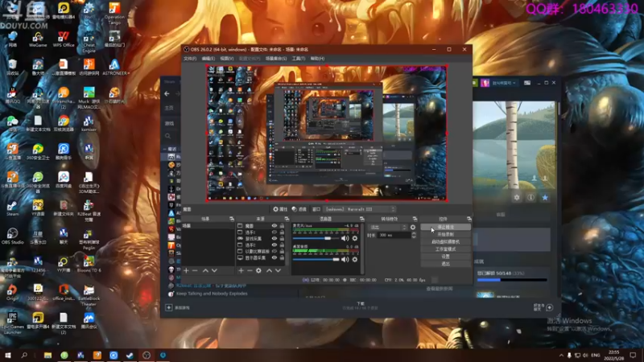Open the window selection dropdown showing Warcraft III
Viewport: 644px width, 362px height.
[x=360, y=209]
